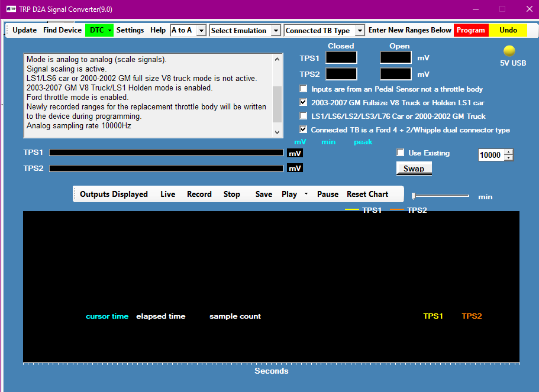Click the 'Signal scaling is active.' log line

[x=66, y=69]
